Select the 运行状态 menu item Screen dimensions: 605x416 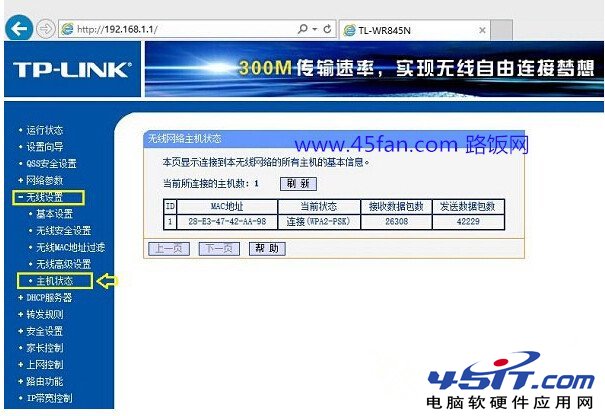click(44, 130)
